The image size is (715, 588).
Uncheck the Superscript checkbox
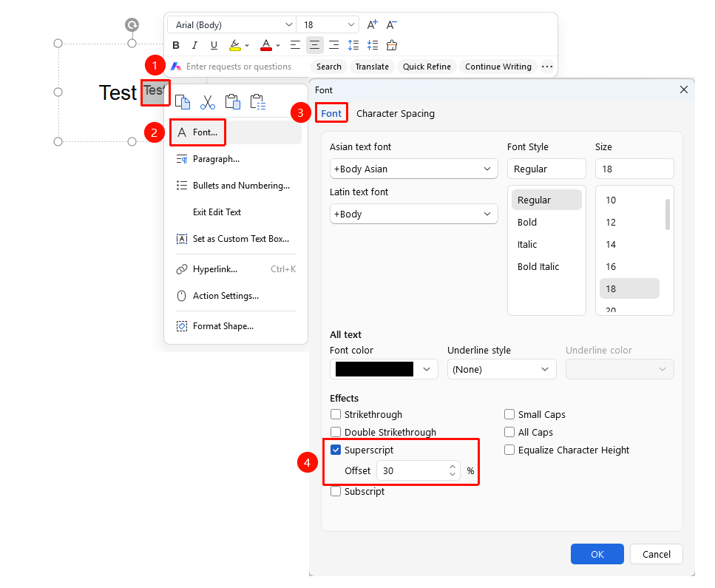coord(336,450)
